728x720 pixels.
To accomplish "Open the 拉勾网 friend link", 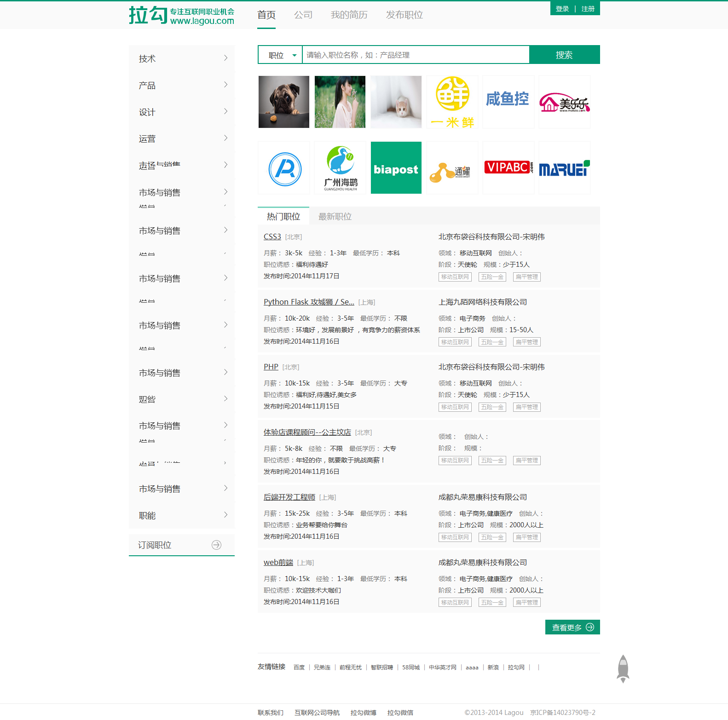I will coord(516,667).
